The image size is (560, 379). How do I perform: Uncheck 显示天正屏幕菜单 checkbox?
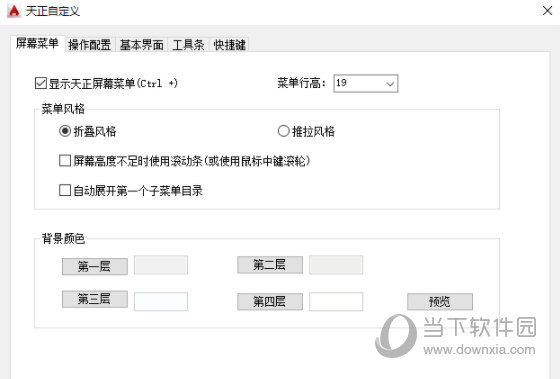coord(41,83)
